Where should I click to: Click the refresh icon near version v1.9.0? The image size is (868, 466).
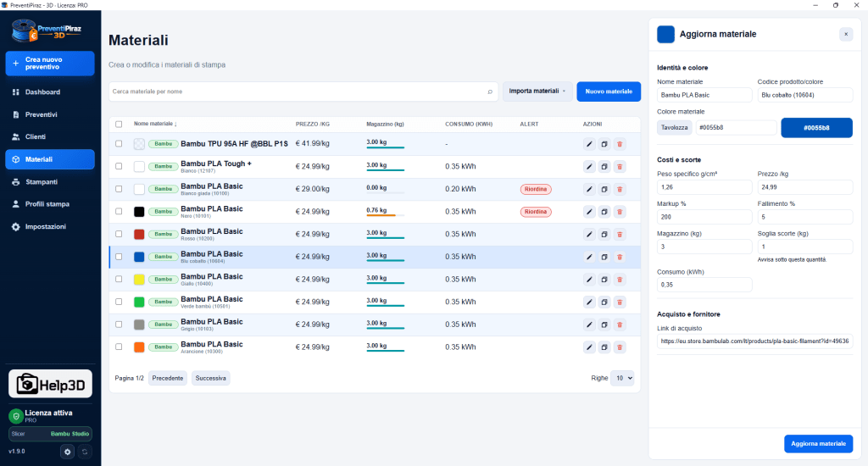point(85,452)
